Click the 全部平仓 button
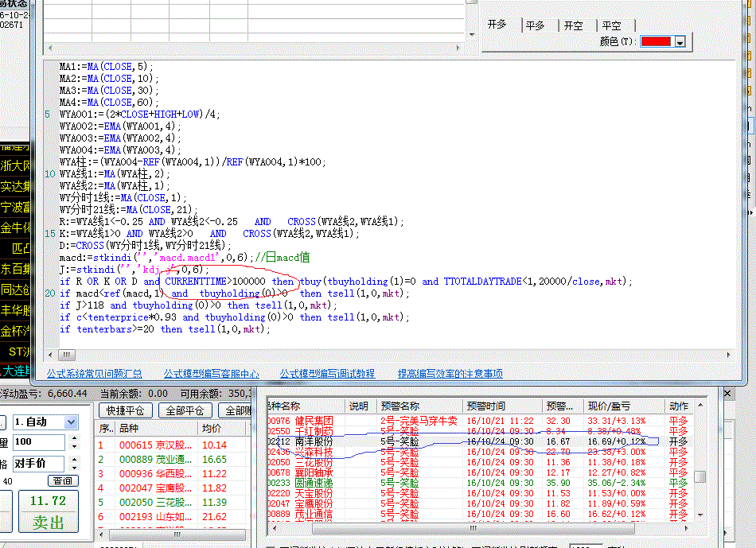Image resolution: width=756 pixels, height=548 pixels. pyautogui.click(x=185, y=410)
